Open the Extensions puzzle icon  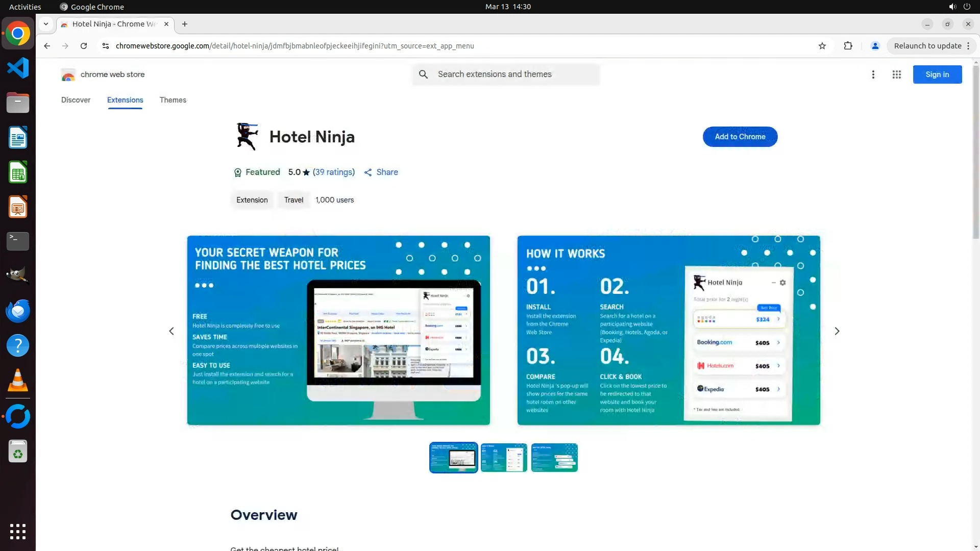coord(848,46)
